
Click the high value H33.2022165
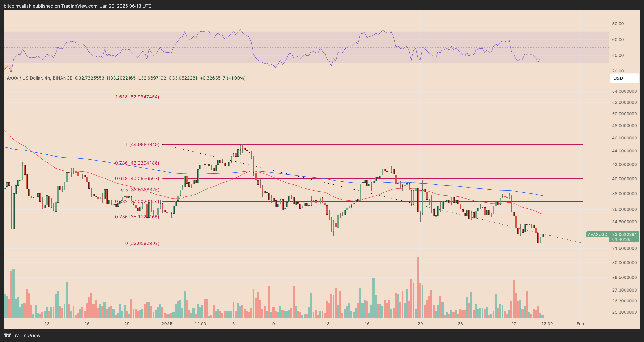(121, 78)
